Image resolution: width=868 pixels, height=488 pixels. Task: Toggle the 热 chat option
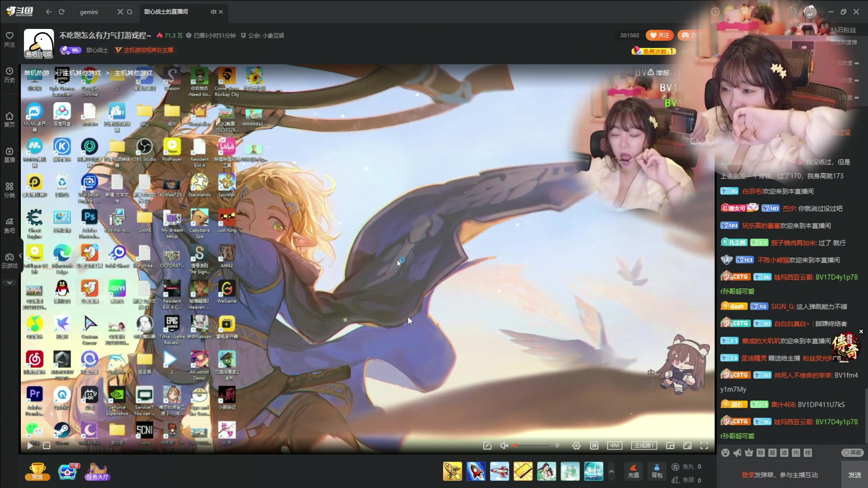pyautogui.click(x=796, y=453)
